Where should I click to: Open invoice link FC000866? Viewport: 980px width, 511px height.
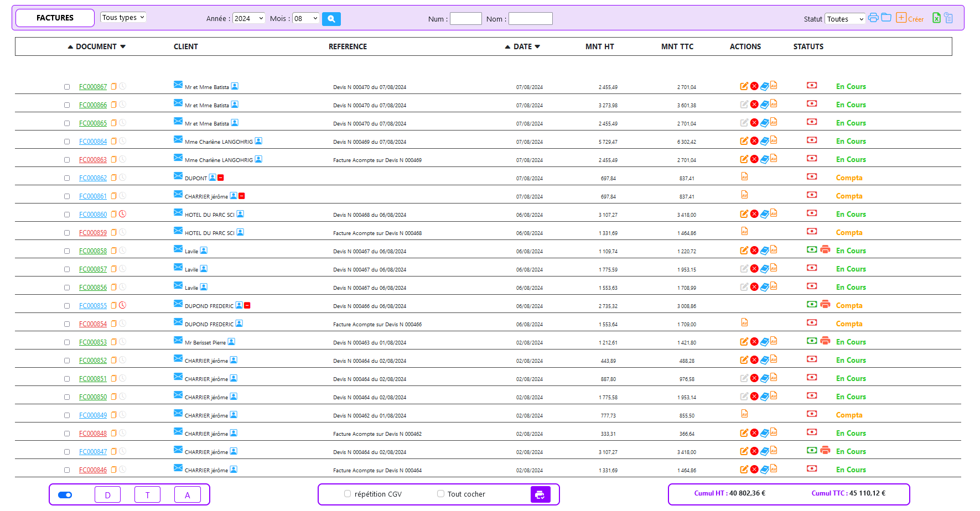[x=93, y=105]
